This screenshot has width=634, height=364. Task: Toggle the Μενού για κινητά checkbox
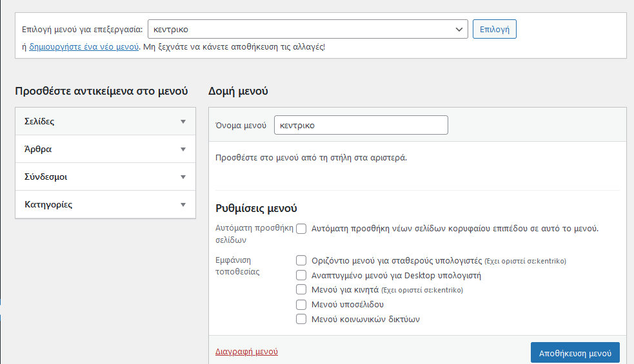pos(301,290)
